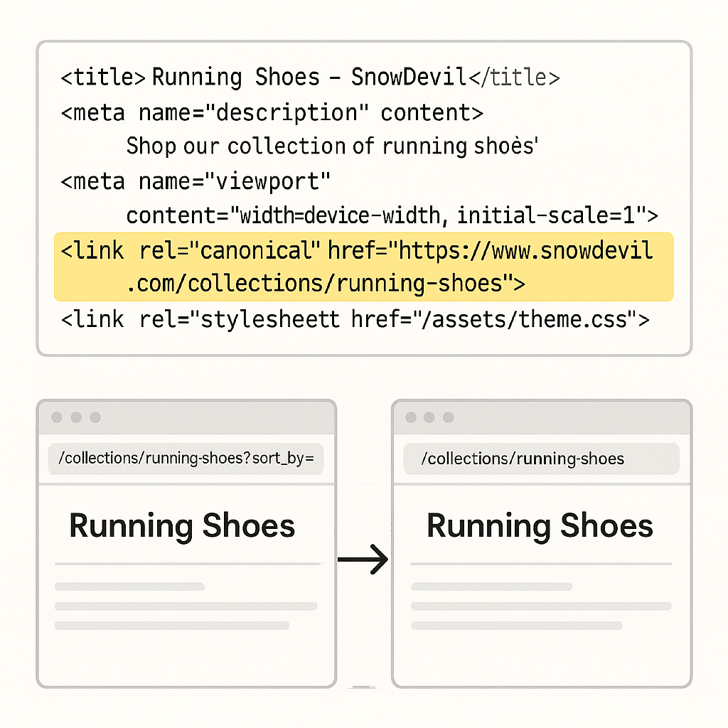Click the meta name="viewport" line

coord(196,181)
